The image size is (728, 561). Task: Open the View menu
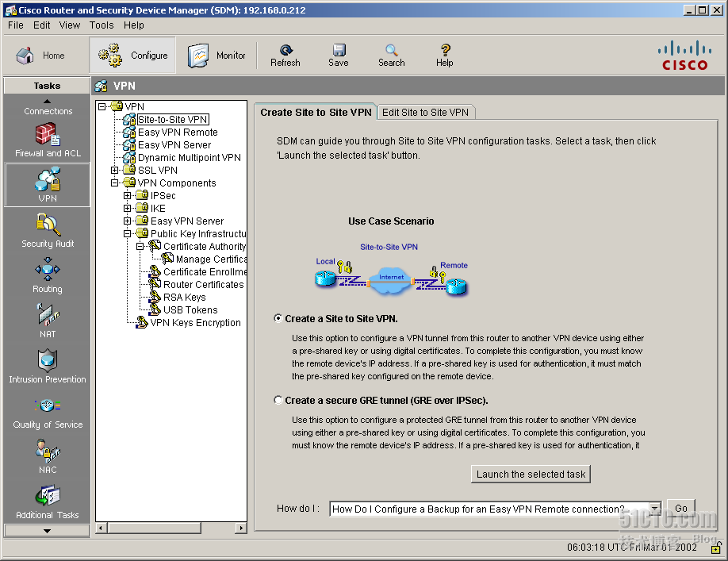click(x=70, y=25)
